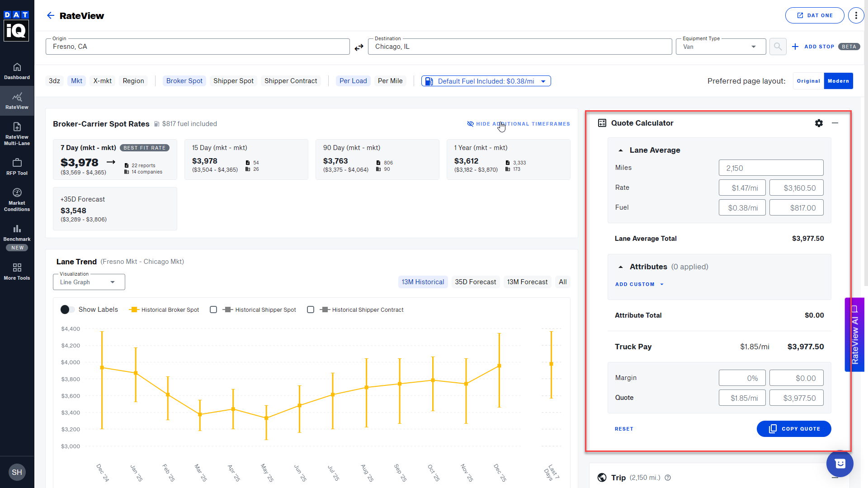Enable Historical Shipper Contract checkbox
The width and height of the screenshot is (868, 488).
(x=311, y=310)
